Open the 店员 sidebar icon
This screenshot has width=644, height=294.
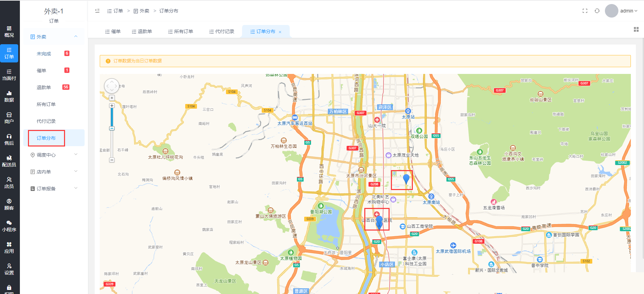tap(9, 183)
